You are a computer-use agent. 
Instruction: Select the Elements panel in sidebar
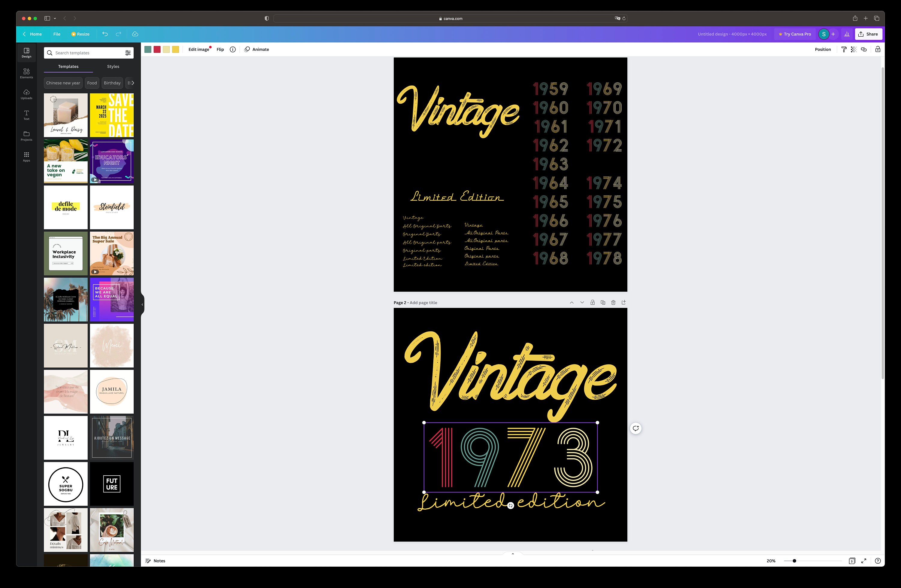coord(26,73)
